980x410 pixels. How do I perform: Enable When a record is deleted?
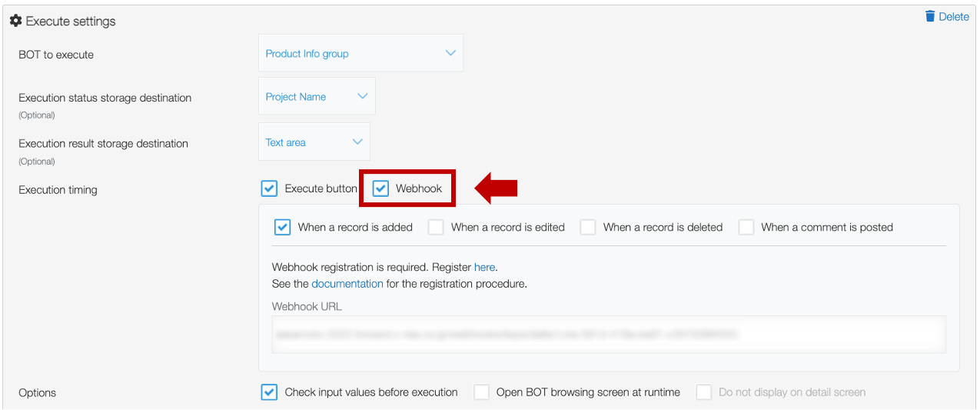[588, 227]
